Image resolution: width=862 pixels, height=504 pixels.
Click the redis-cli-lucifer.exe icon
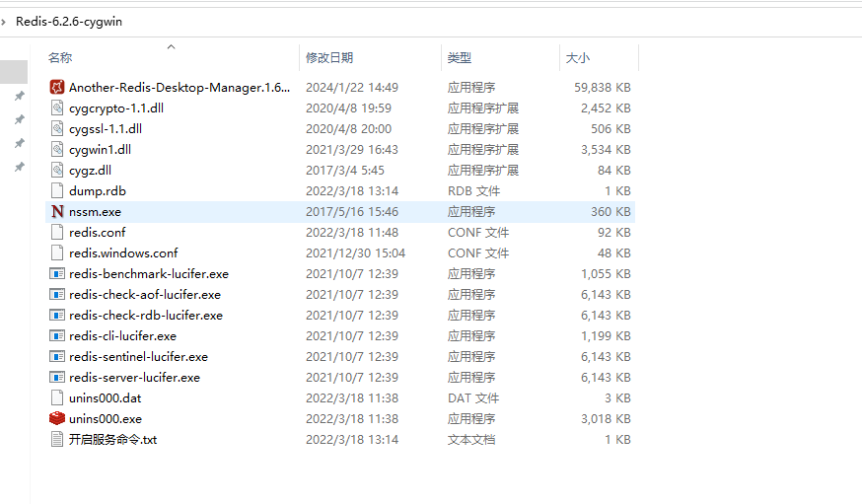pyautogui.click(x=57, y=335)
